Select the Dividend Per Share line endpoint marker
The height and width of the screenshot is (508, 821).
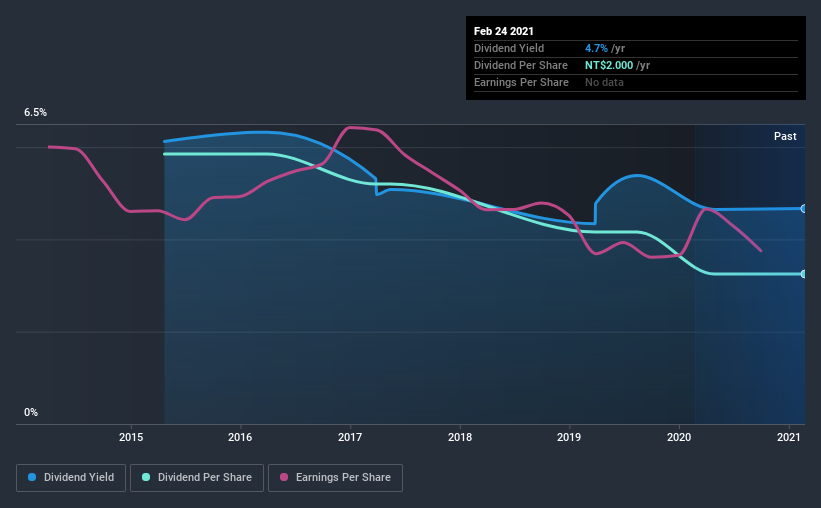coord(803,274)
